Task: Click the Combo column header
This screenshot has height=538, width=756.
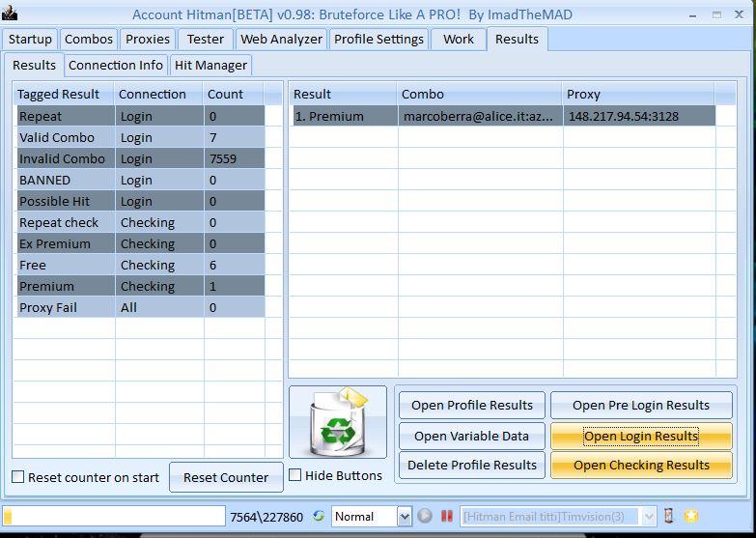Action: coord(480,94)
